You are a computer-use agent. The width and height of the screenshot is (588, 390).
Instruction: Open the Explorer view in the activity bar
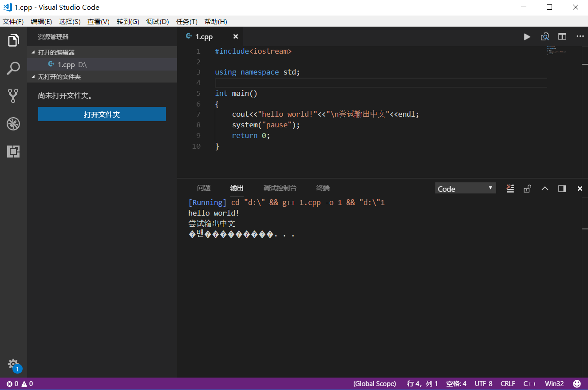point(13,40)
